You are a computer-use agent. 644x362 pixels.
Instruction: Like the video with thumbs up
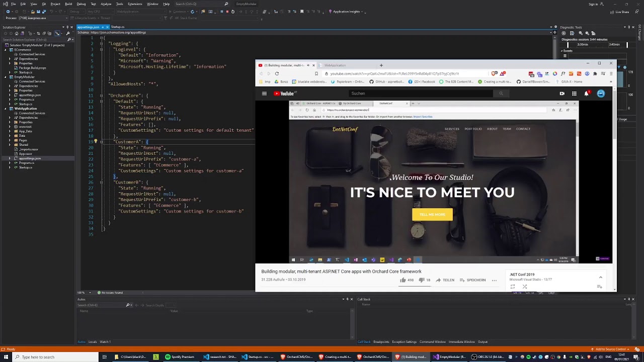[407, 280]
